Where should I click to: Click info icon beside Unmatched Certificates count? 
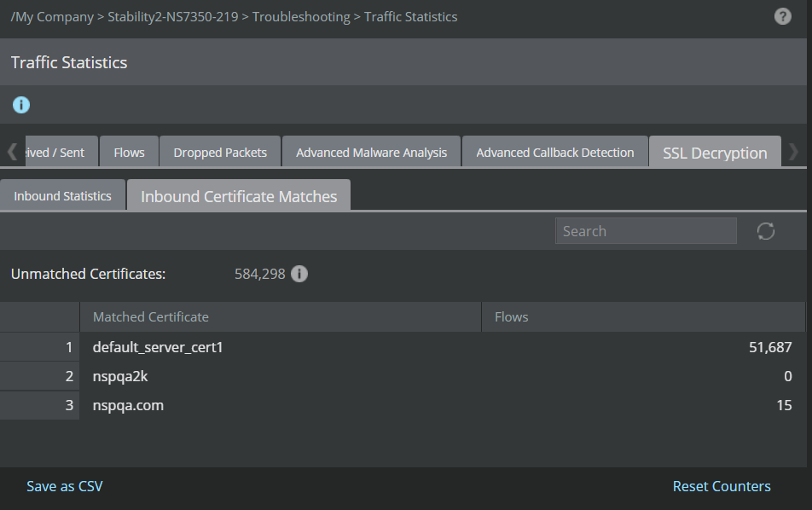pos(299,274)
